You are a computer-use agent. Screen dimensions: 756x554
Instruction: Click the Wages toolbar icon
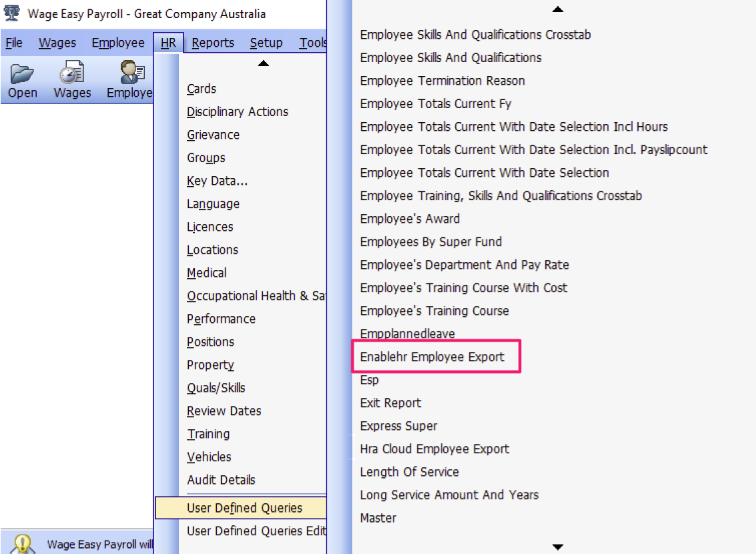72,72
